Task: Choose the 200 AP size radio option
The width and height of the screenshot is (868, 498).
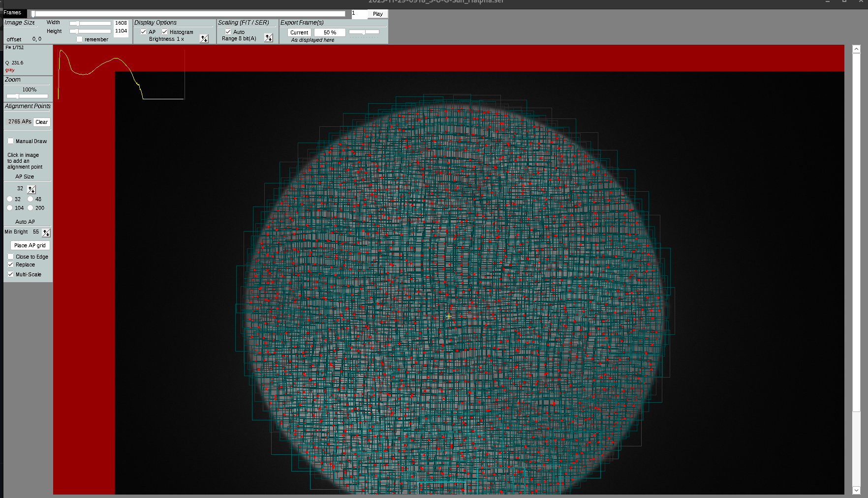Action: click(x=31, y=208)
